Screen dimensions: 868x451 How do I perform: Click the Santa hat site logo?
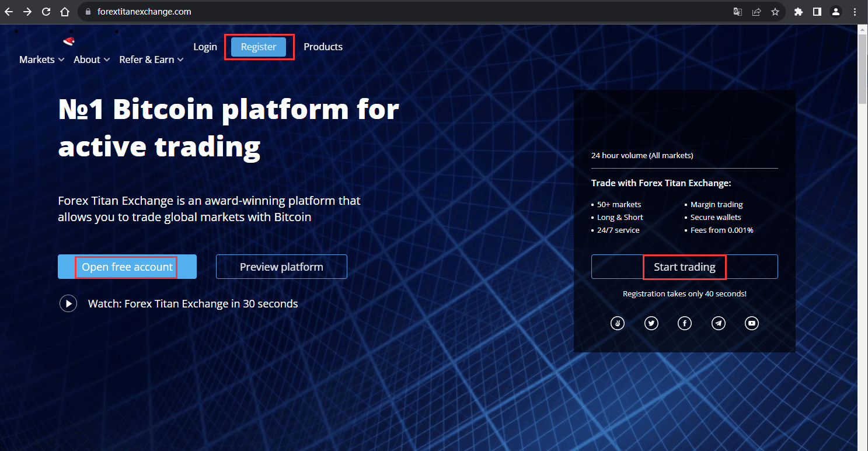69,41
